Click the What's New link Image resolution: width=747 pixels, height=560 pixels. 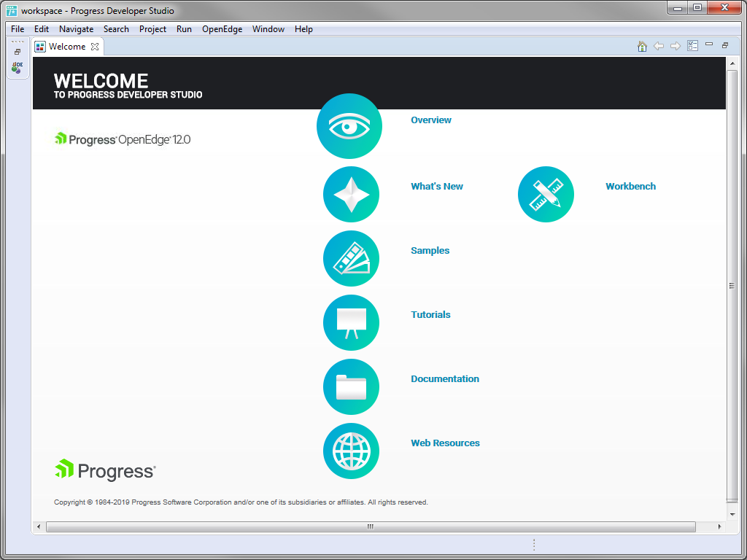coord(437,186)
